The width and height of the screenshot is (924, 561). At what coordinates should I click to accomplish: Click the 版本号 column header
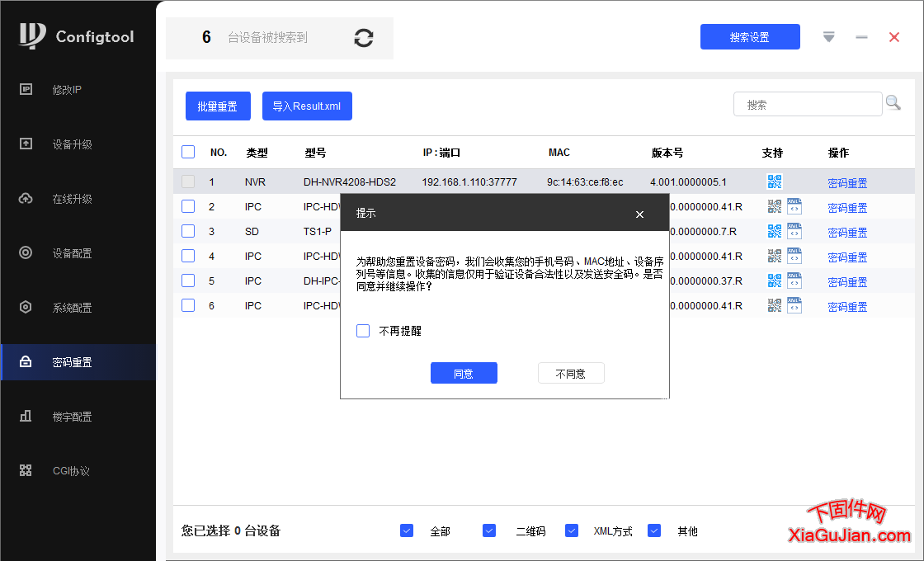coord(667,153)
